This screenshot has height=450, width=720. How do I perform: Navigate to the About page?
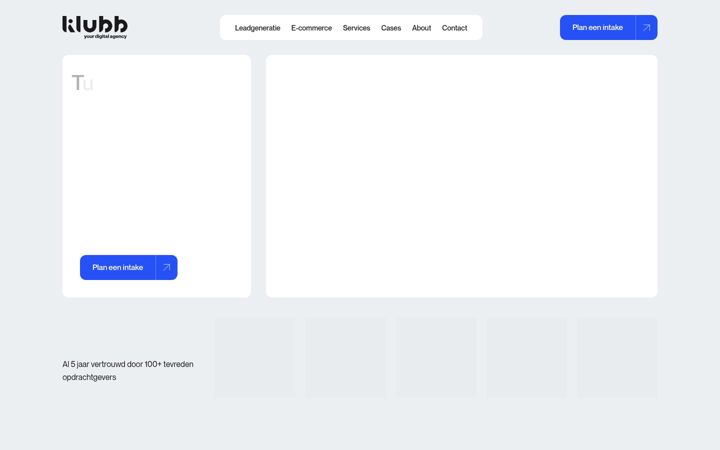pos(421,28)
